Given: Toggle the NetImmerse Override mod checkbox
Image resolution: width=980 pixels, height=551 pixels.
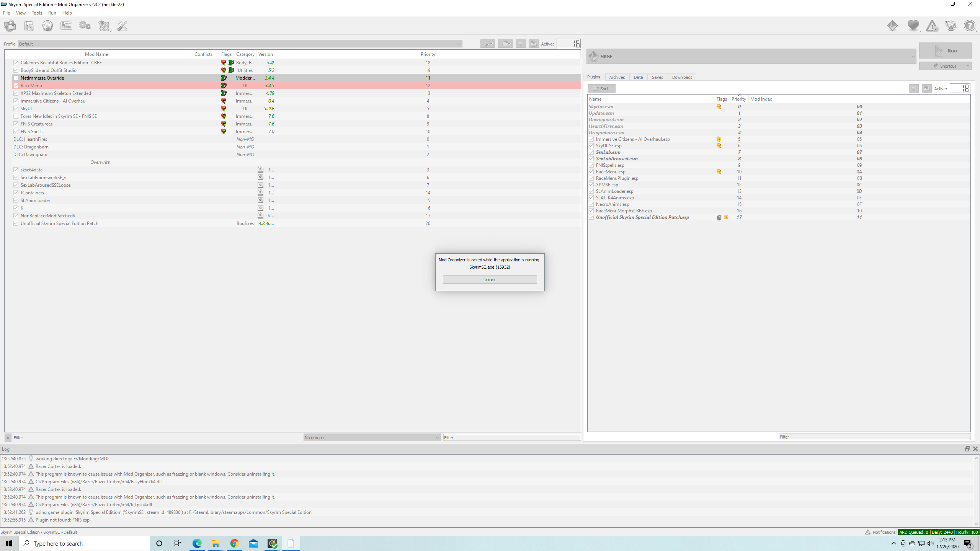Looking at the screenshot, I should tap(16, 78).
